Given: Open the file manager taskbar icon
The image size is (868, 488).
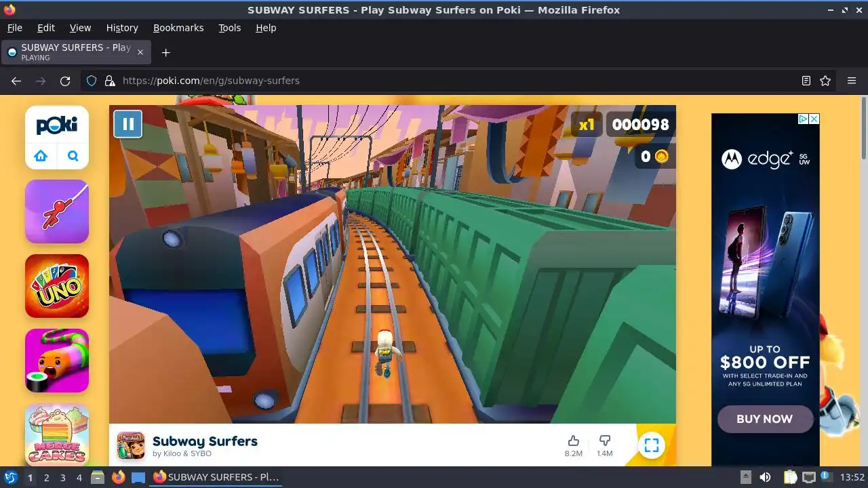Looking at the screenshot, I should click(x=98, y=477).
